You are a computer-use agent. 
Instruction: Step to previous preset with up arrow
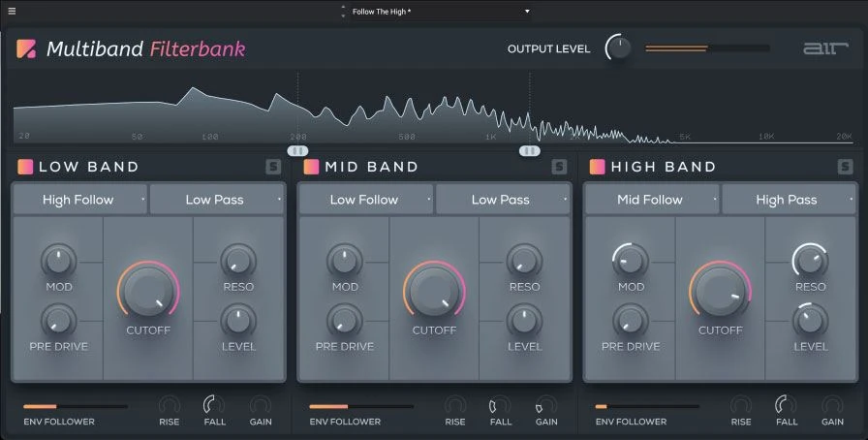[x=343, y=7]
